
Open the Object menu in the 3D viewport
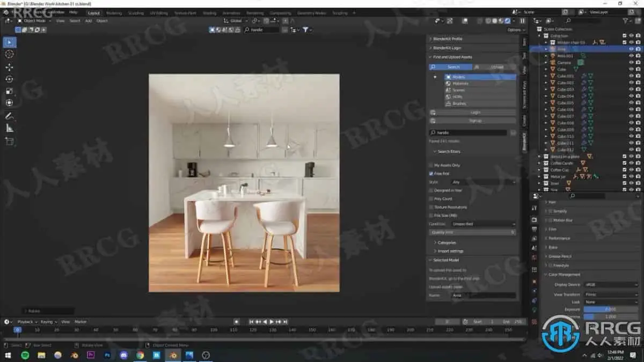click(103, 21)
